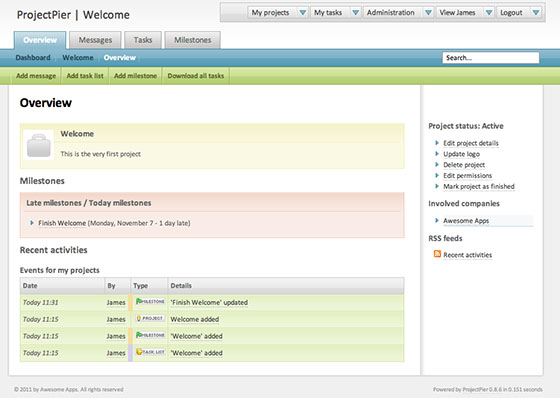Click James in the Today 11:31 row
Image resolution: width=560 pixels, height=398 pixels.
(x=116, y=302)
